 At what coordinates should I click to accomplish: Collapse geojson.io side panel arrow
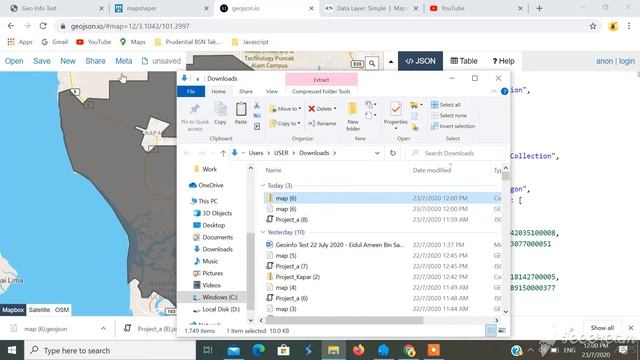(x=391, y=62)
